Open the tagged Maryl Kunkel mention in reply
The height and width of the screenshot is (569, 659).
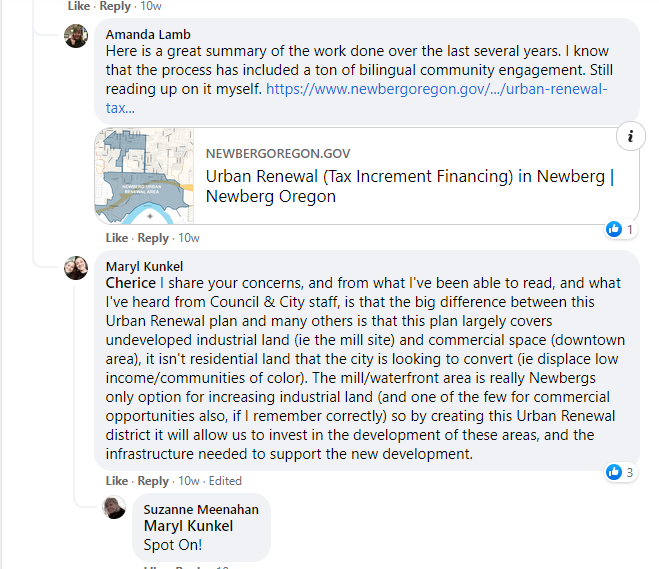(188, 526)
